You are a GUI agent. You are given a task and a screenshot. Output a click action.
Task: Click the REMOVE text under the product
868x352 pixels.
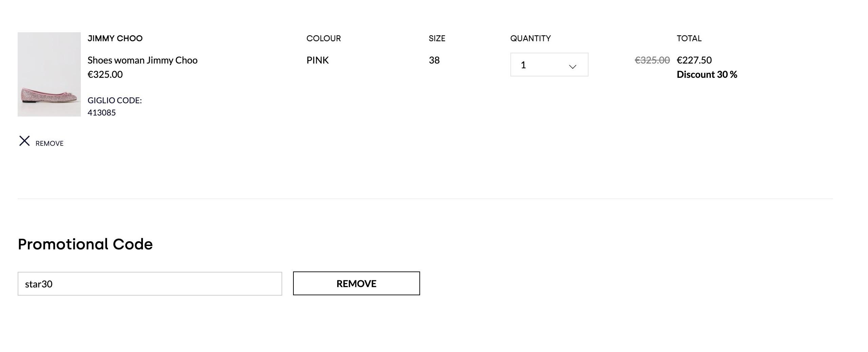pos(50,143)
